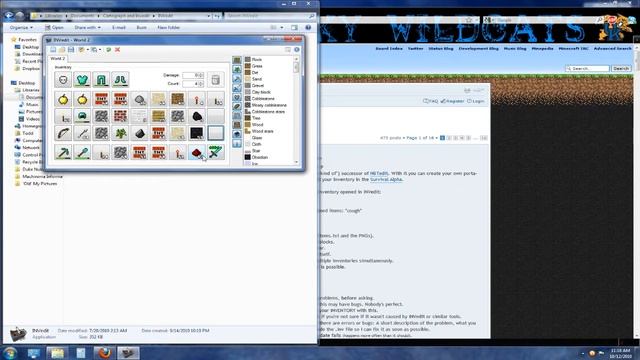Select the empty helmet armor slot

point(63,80)
